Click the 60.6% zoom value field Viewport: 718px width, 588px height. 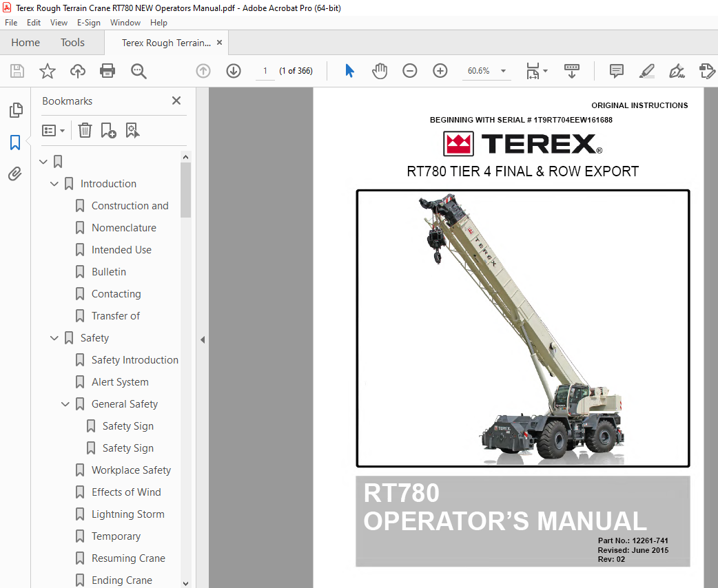pyautogui.click(x=478, y=71)
